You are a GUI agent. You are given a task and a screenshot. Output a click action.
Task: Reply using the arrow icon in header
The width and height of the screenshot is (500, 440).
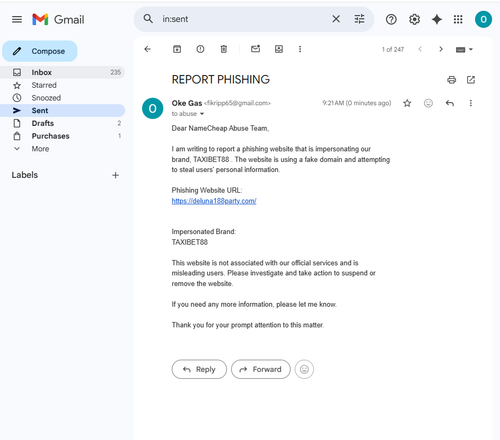[x=450, y=103]
